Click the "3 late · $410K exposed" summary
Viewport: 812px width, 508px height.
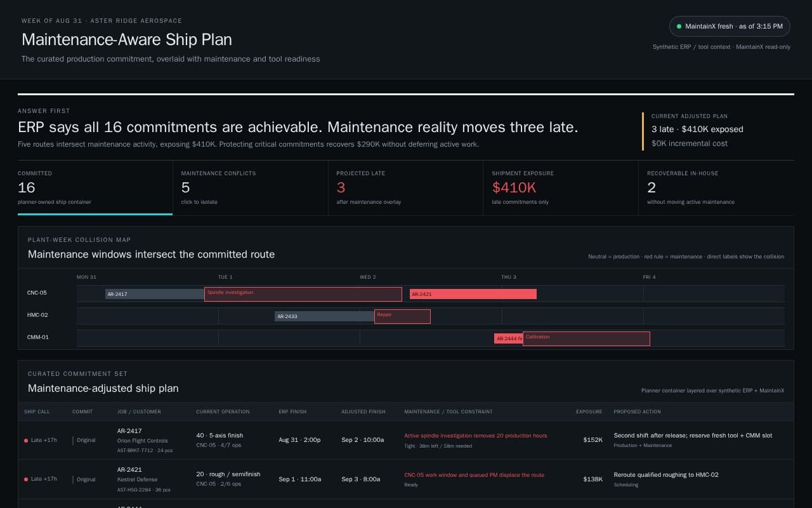point(697,129)
